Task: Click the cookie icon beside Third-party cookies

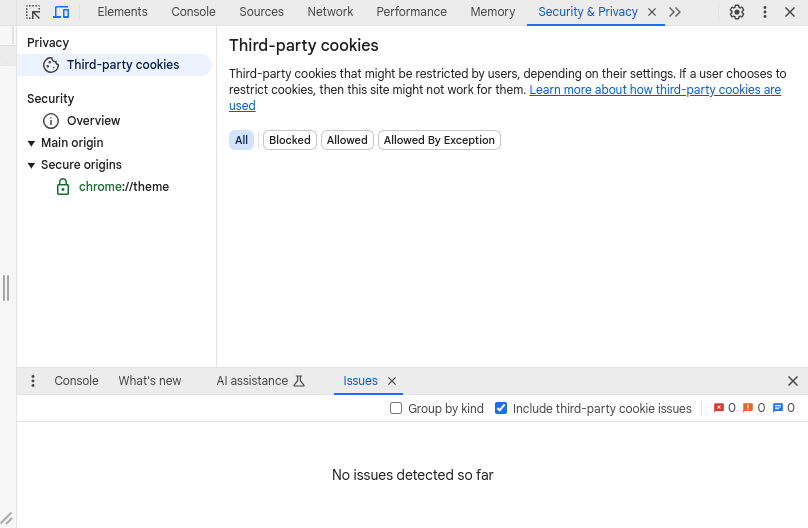Action: [x=50, y=65]
